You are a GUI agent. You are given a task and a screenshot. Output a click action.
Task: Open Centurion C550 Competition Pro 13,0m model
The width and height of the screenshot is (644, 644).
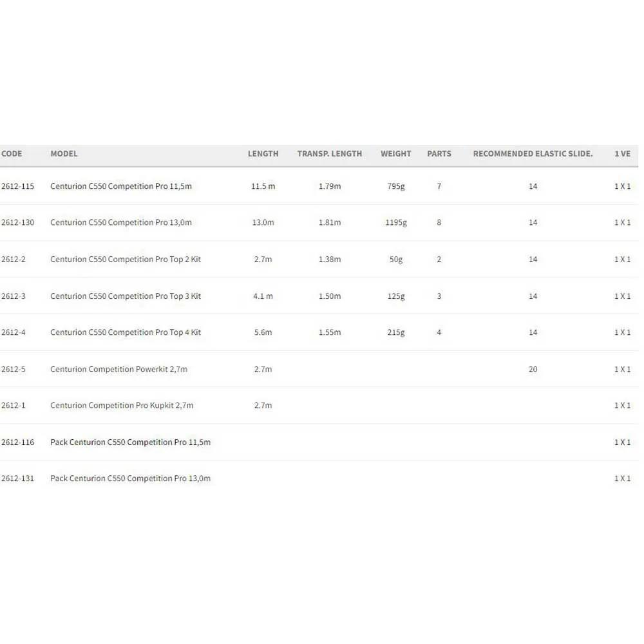(x=121, y=223)
